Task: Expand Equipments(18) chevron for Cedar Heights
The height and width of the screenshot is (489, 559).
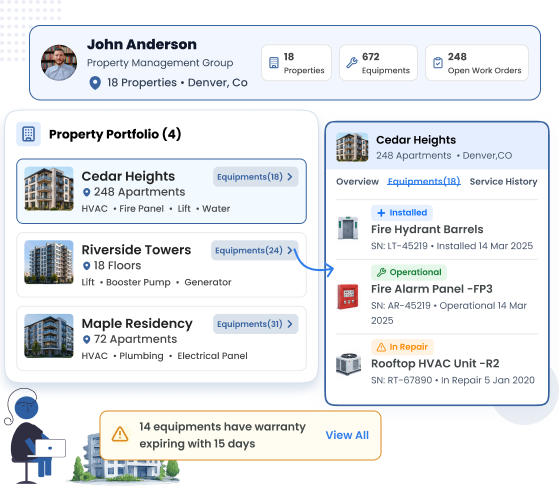Action: [290, 177]
